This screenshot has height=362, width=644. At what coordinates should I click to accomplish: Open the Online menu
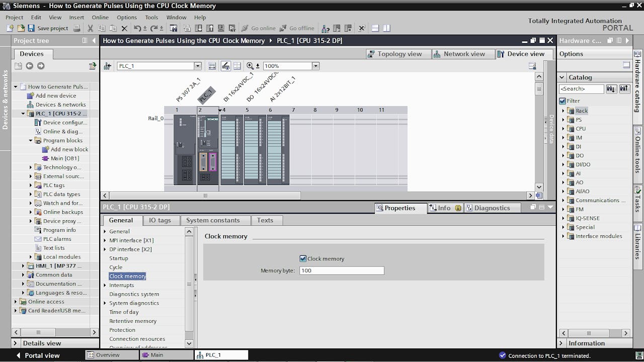click(x=100, y=17)
